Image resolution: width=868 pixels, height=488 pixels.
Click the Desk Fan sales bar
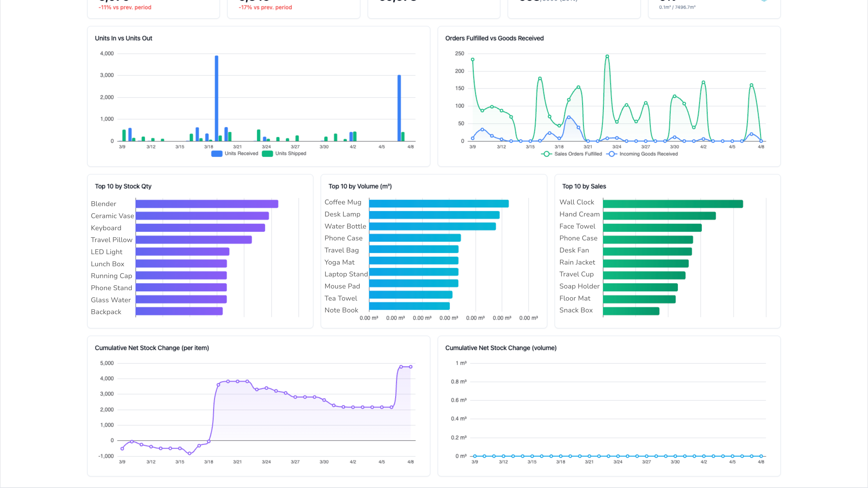647,252
